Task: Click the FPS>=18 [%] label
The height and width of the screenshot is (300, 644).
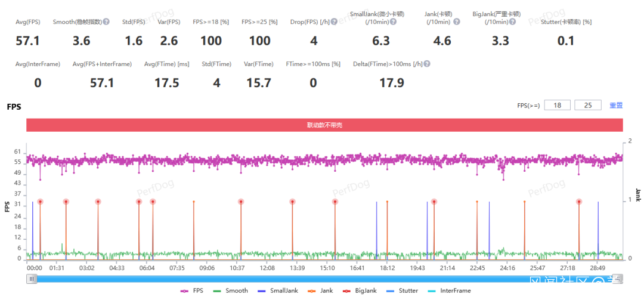Action: coord(210,22)
